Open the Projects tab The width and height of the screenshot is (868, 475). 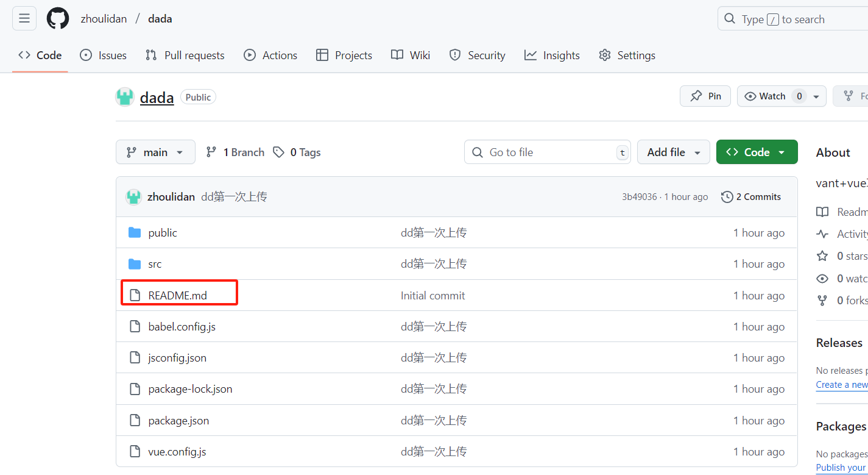pos(344,55)
